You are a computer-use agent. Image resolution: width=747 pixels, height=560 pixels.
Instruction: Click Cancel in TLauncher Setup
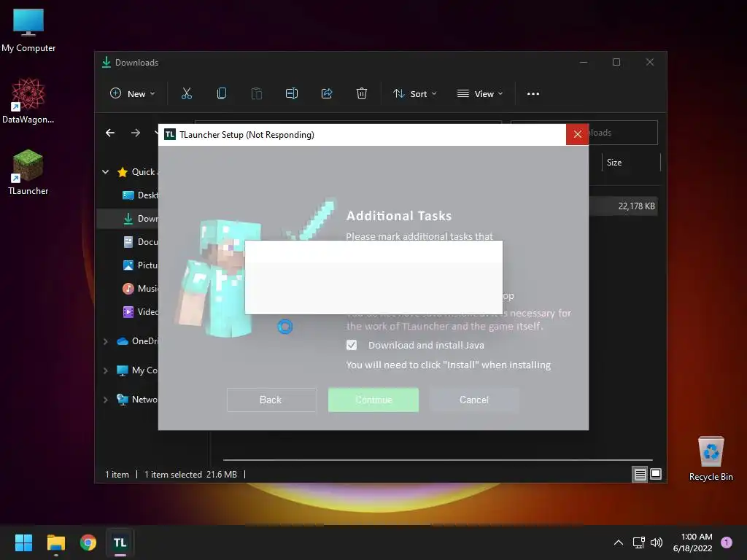point(474,400)
